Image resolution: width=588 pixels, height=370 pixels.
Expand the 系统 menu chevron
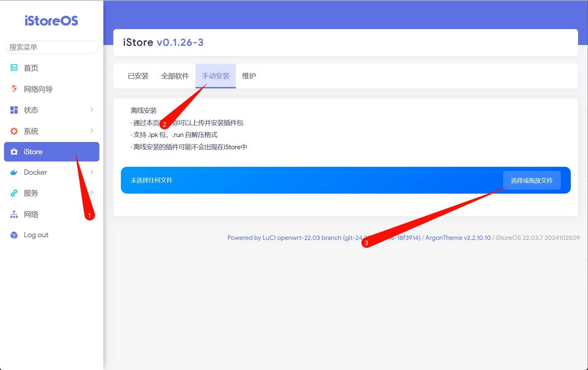(x=92, y=131)
